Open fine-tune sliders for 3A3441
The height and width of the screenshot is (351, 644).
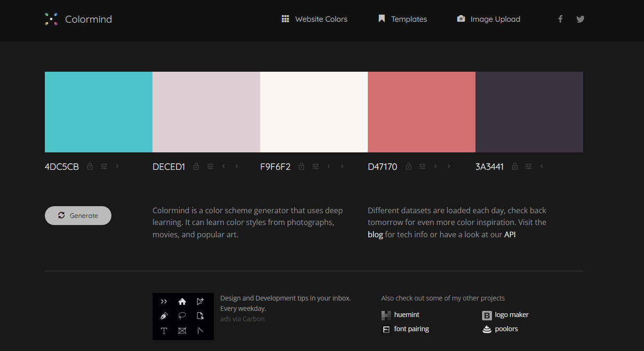click(x=528, y=166)
